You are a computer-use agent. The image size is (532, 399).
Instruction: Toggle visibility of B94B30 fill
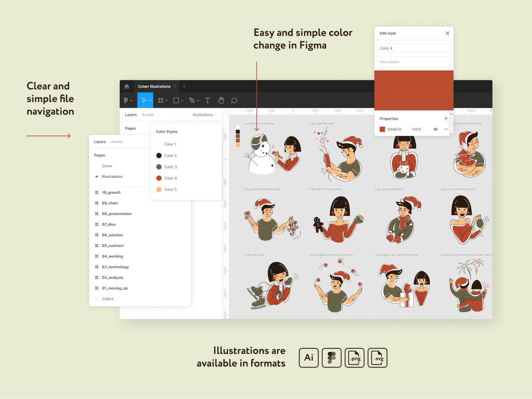coord(436,129)
